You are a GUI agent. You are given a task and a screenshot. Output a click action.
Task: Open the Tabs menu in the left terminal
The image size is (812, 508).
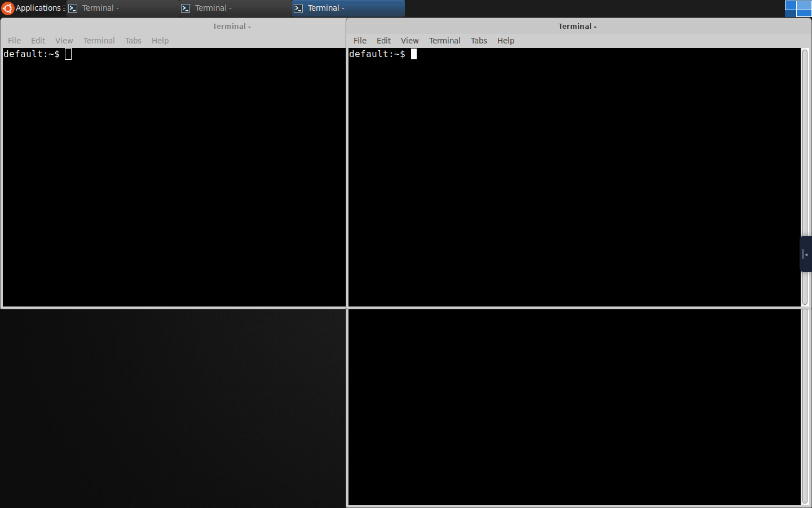(x=133, y=41)
